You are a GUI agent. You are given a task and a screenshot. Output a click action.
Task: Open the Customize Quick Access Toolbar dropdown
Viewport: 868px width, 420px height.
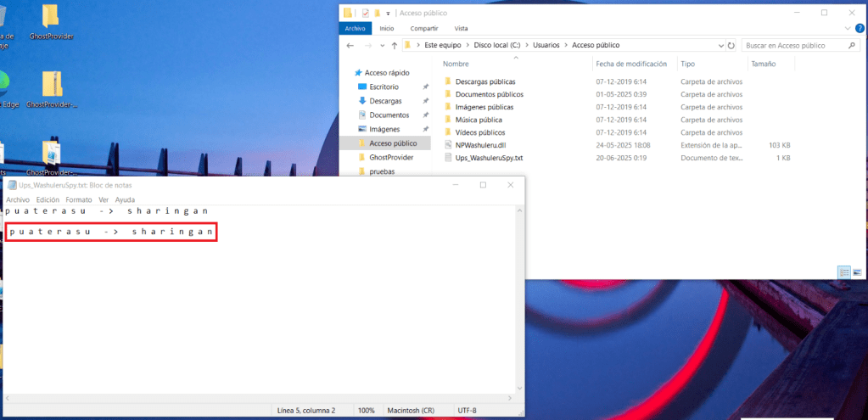(x=389, y=13)
